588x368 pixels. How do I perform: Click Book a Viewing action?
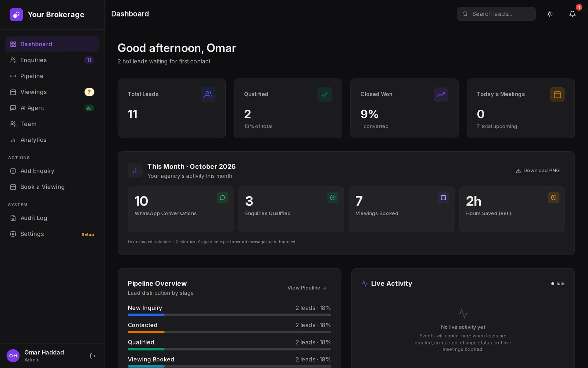click(52, 187)
